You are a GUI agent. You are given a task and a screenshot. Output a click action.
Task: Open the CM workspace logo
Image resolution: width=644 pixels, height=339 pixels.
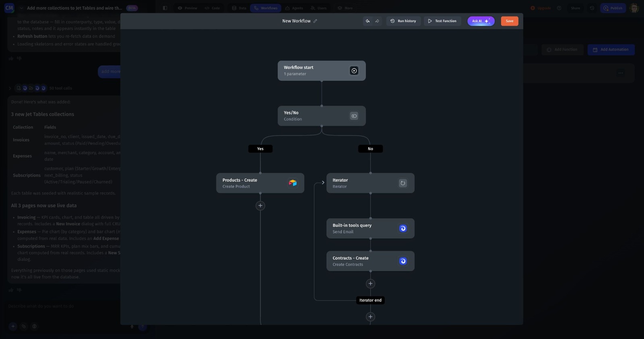coord(9,8)
